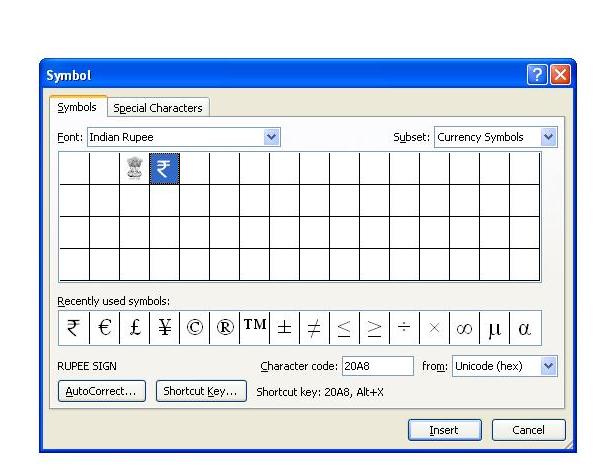Click the Cancel button
The height and width of the screenshot is (475, 615).
pos(528,430)
